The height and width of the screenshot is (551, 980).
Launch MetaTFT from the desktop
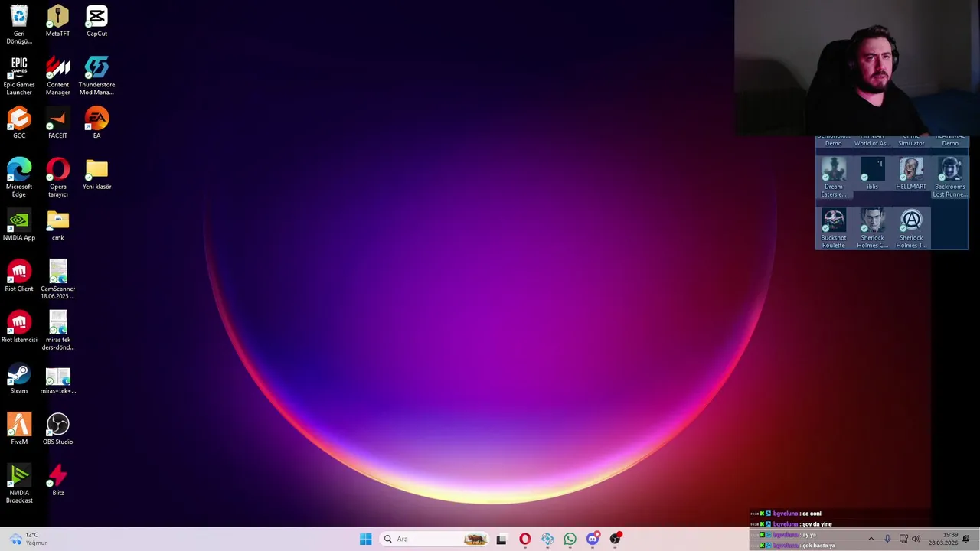point(57,21)
